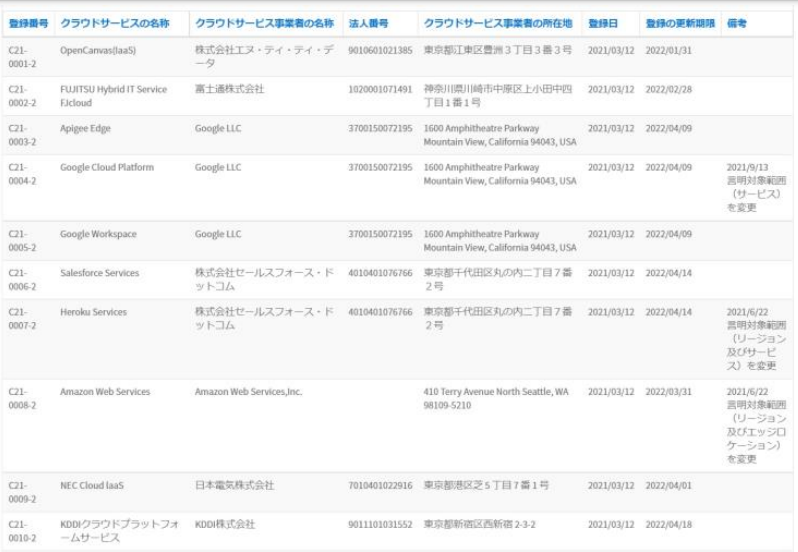Click the 備考 column header

coord(736,23)
